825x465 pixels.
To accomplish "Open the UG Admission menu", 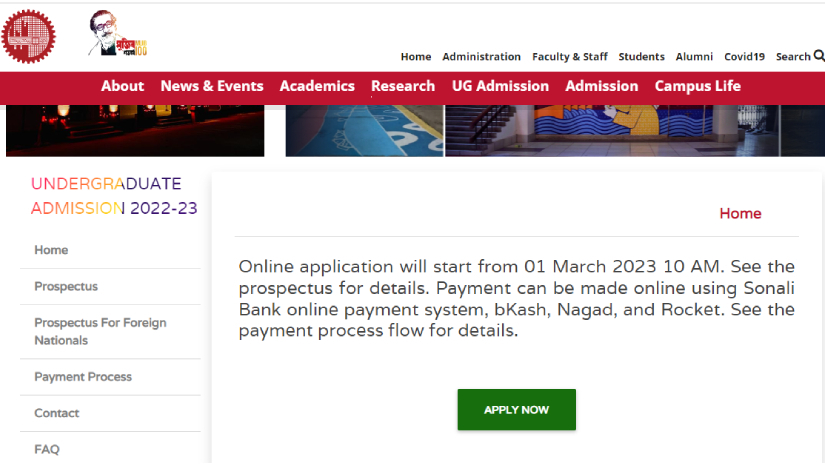I will coord(500,86).
